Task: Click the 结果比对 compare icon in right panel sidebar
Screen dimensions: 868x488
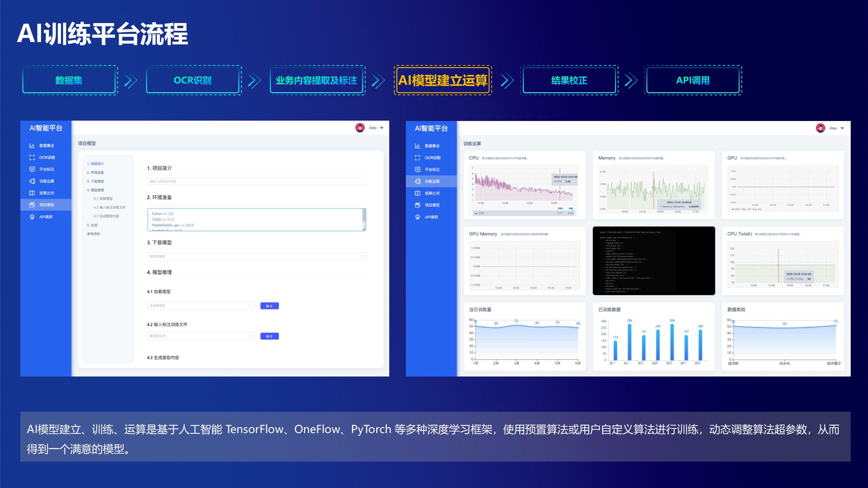Action: (x=417, y=193)
